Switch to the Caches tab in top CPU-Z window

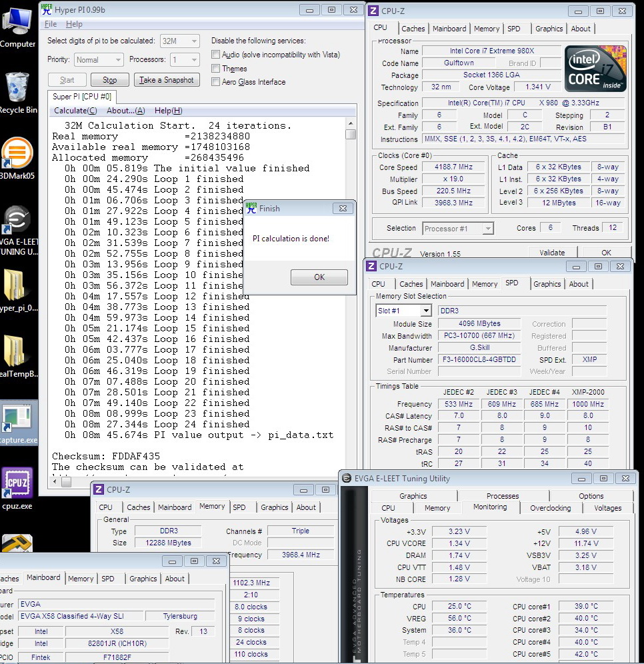coord(413,29)
